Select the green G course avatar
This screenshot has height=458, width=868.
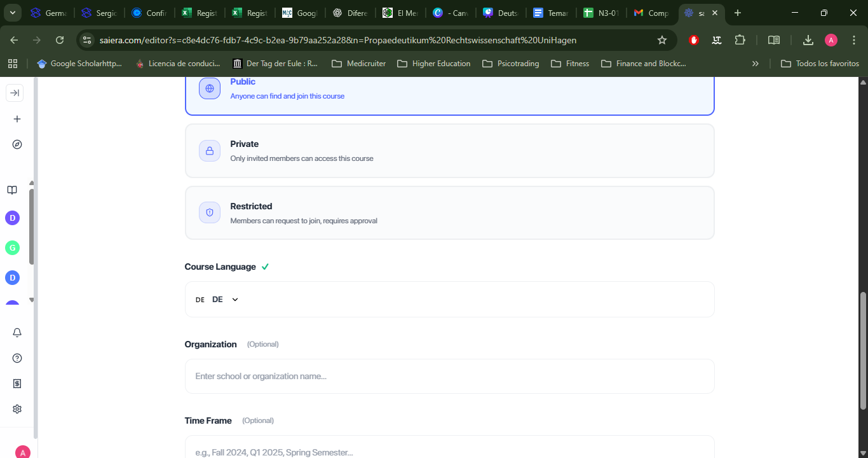[12, 248]
